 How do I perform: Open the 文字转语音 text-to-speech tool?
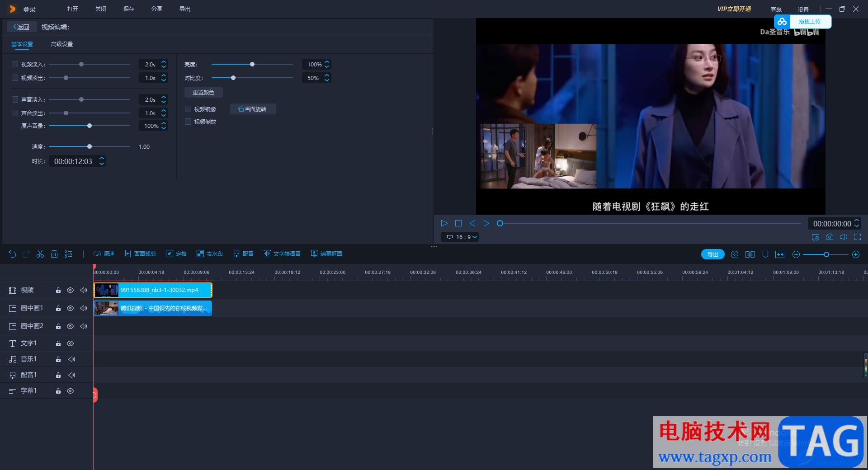coord(282,254)
